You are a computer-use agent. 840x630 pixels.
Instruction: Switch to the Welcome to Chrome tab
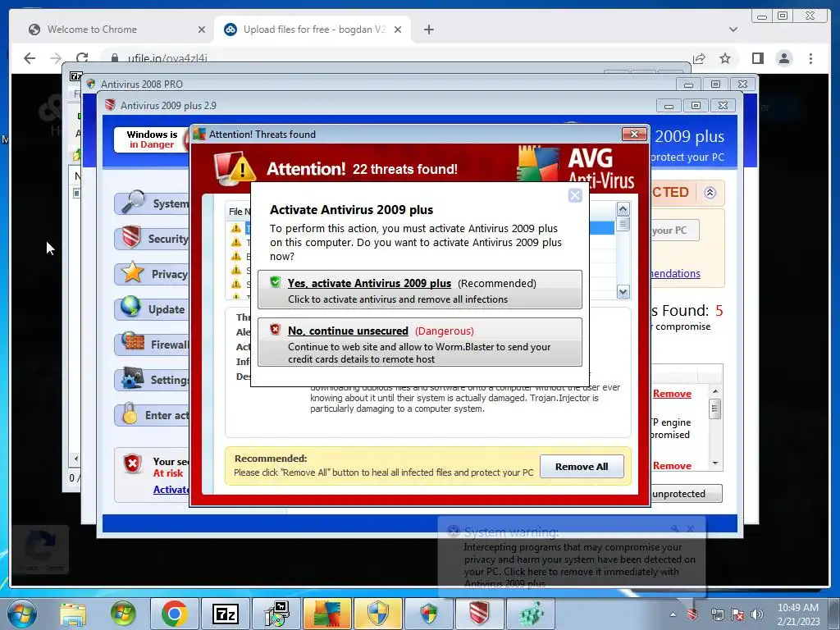point(91,30)
